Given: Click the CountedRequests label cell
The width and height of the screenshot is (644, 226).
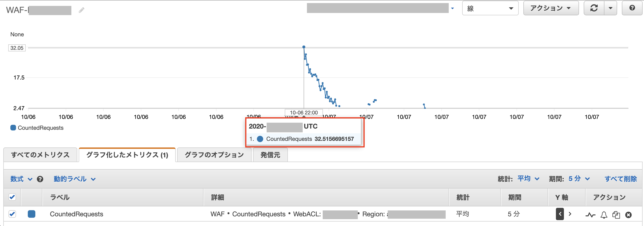Looking at the screenshot, I should [77, 214].
